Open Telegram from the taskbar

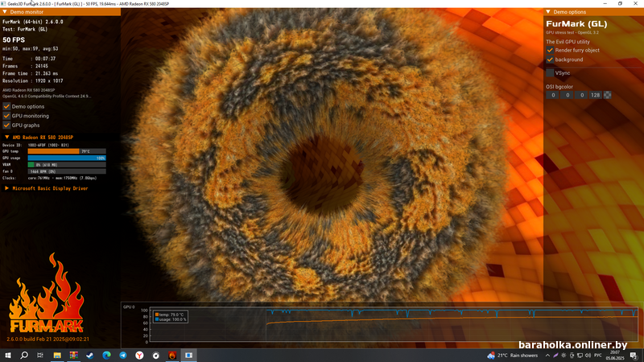[x=123, y=355]
